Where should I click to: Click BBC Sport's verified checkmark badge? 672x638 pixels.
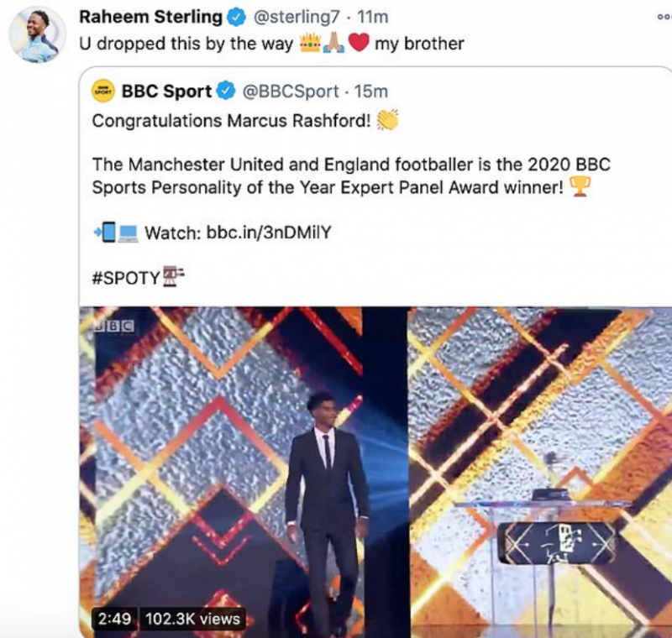coord(225,90)
